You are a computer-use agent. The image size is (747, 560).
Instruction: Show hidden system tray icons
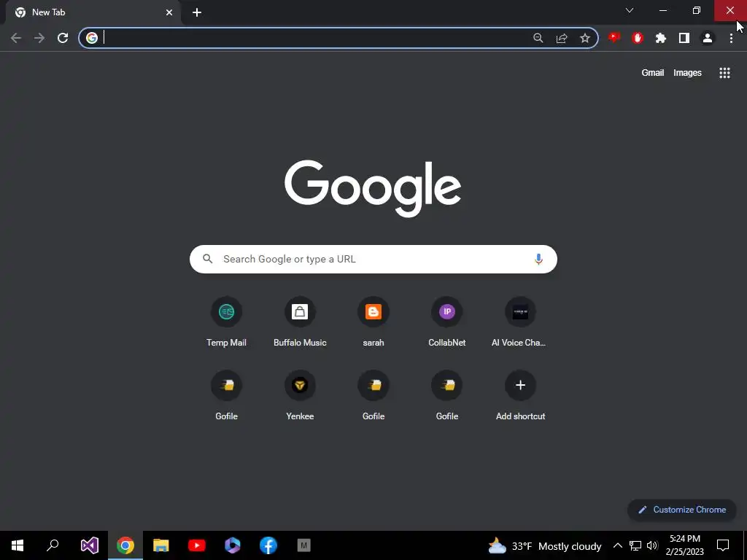(x=617, y=545)
